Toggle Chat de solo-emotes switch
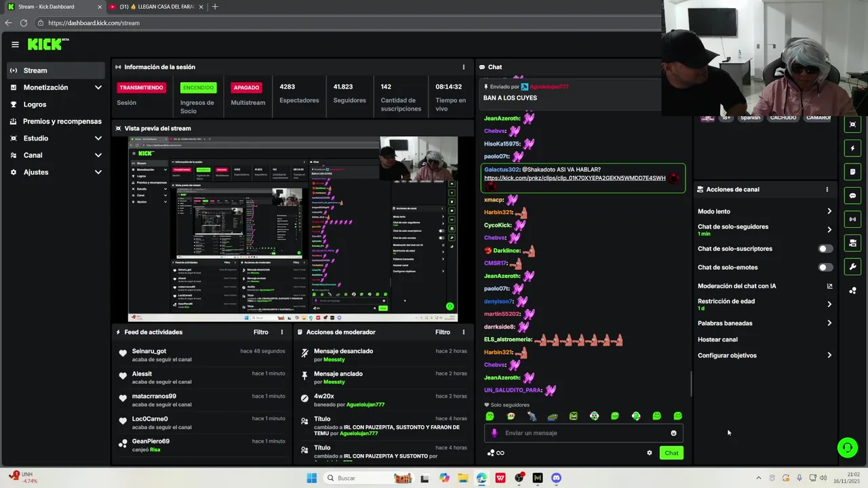This screenshot has width=868, height=488. click(x=825, y=268)
